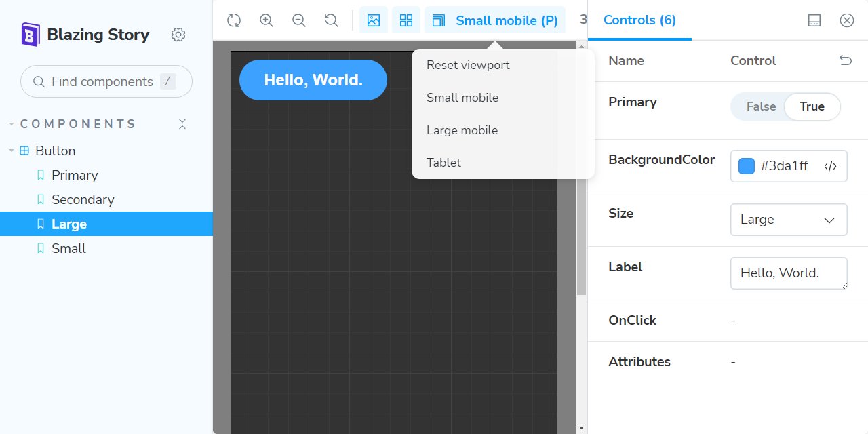
Task: Select Tablet from the viewport menu
Action: click(x=443, y=163)
